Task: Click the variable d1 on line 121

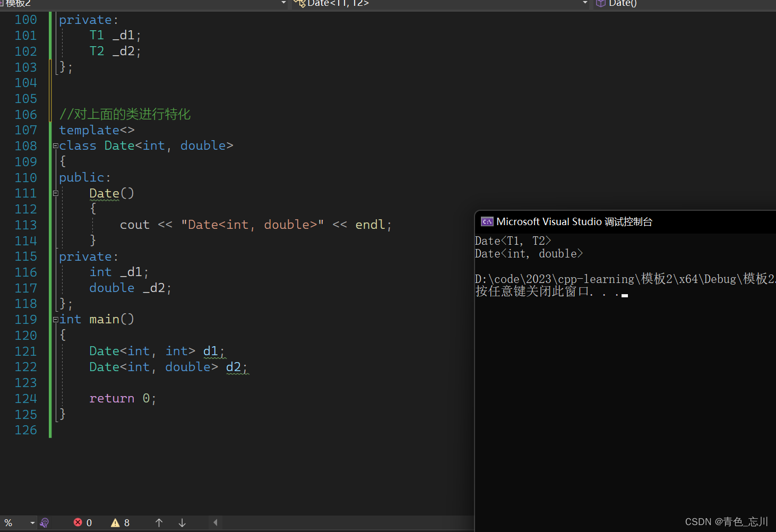Action: (211, 351)
